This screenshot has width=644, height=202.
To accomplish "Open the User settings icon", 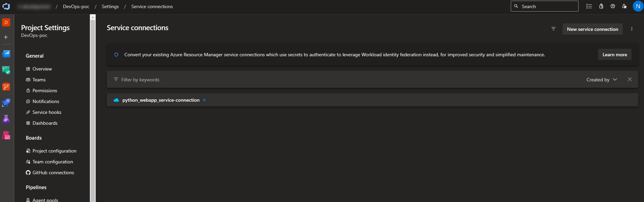I will [624, 6].
